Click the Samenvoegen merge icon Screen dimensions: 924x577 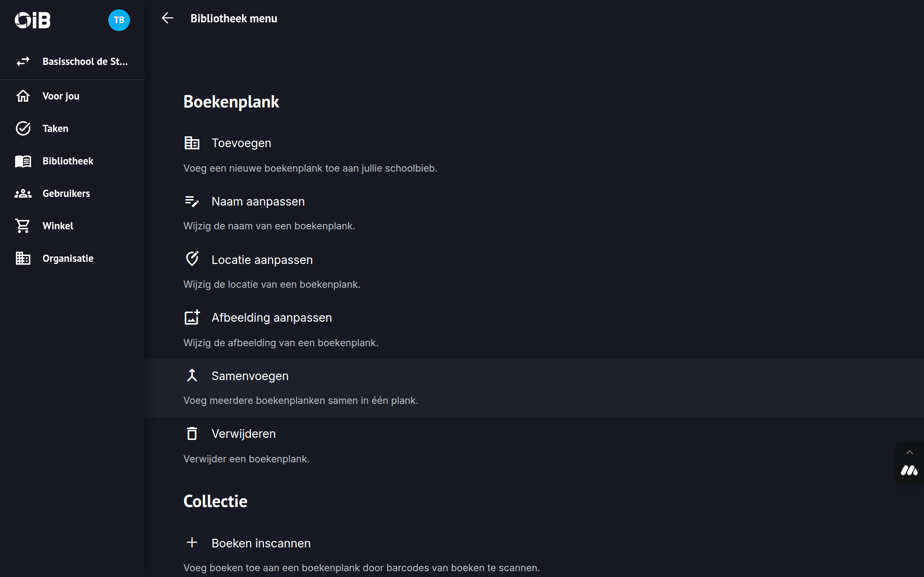[192, 375]
